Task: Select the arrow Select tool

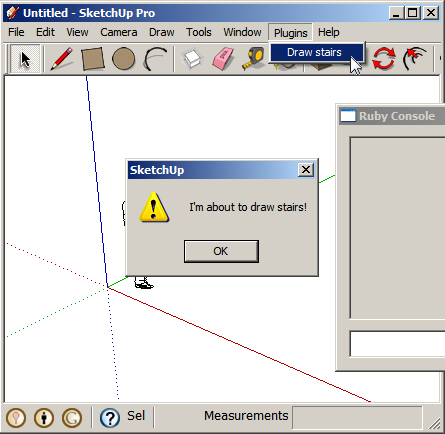Action: (x=25, y=59)
